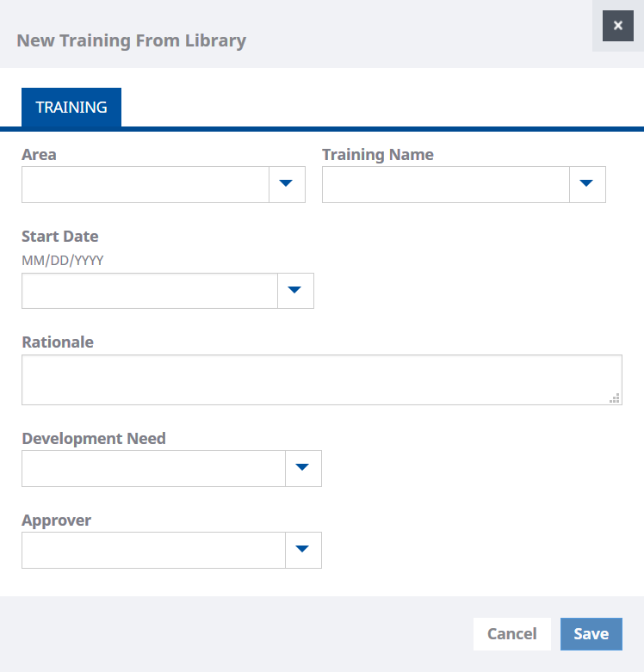Viewport: 644px width, 672px height.
Task: Focus the Training Name input box
Action: (445, 184)
